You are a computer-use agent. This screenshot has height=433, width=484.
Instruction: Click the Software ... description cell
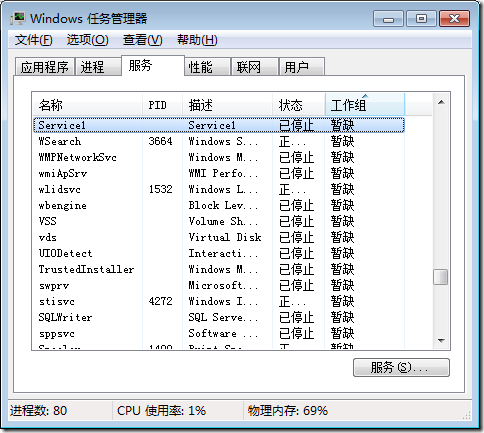[x=223, y=333]
